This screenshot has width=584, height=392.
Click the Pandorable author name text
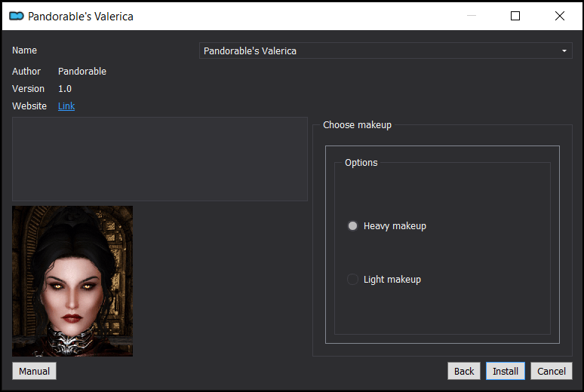click(82, 71)
